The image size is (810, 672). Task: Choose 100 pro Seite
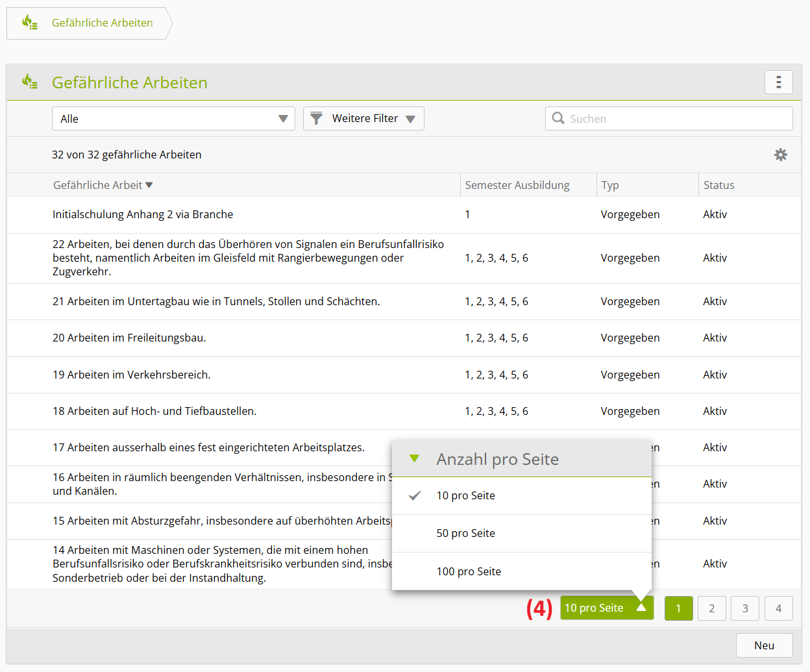469,571
